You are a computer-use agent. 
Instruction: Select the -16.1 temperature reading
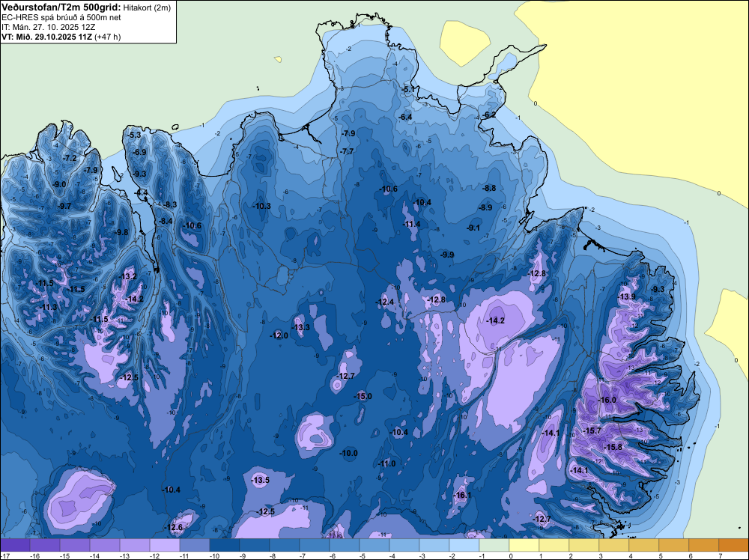coord(461,496)
